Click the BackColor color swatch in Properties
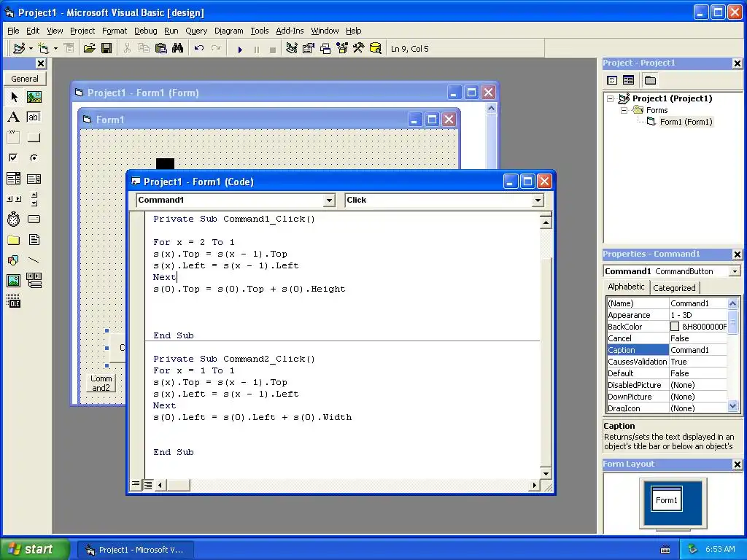This screenshot has height=560, width=747. click(x=675, y=327)
